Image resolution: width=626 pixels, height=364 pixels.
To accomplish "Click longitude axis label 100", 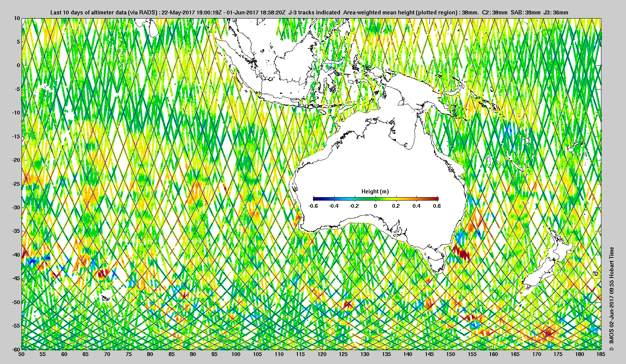I will click(x=236, y=354).
